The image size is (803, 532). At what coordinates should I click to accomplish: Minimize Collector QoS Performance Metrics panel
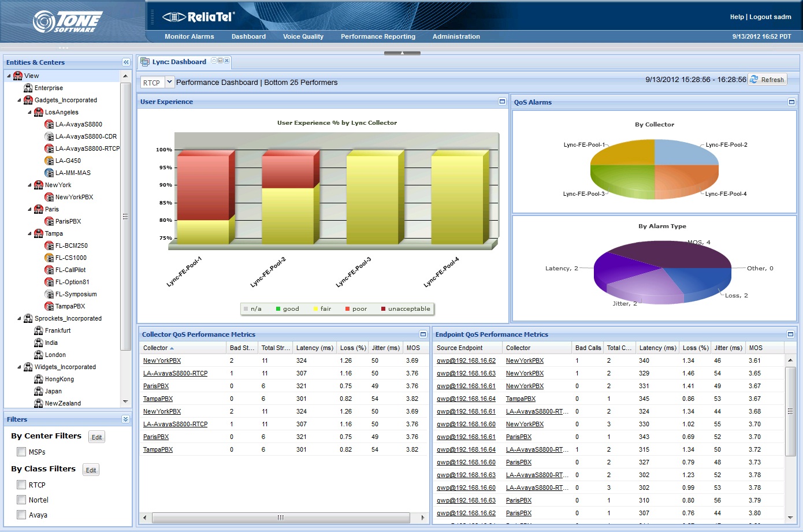pos(423,334)
